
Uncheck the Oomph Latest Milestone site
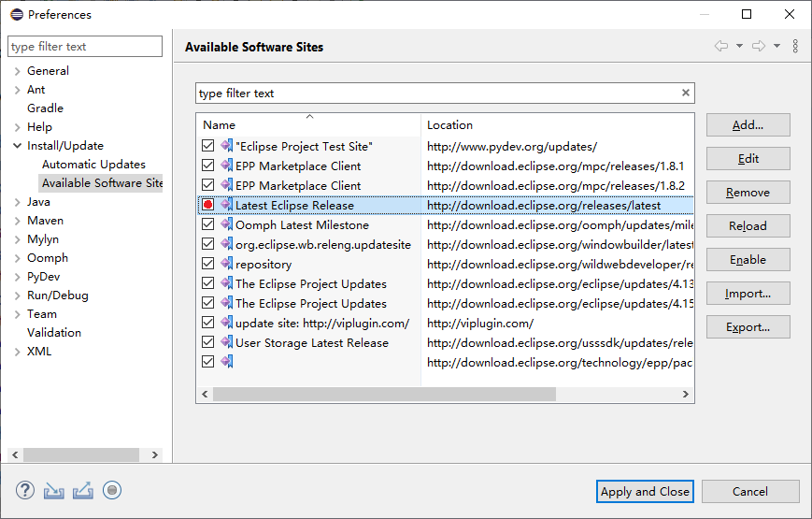[207, 224]
